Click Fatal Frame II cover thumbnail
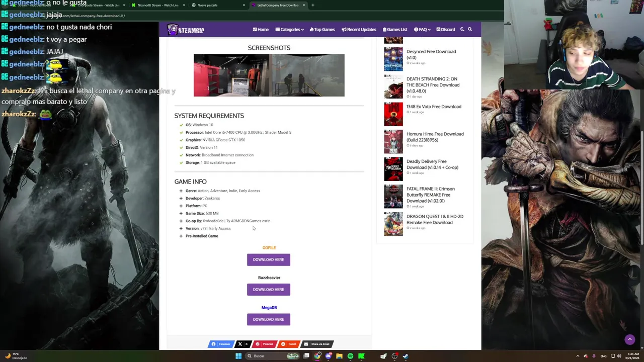 tap(393, 197)
